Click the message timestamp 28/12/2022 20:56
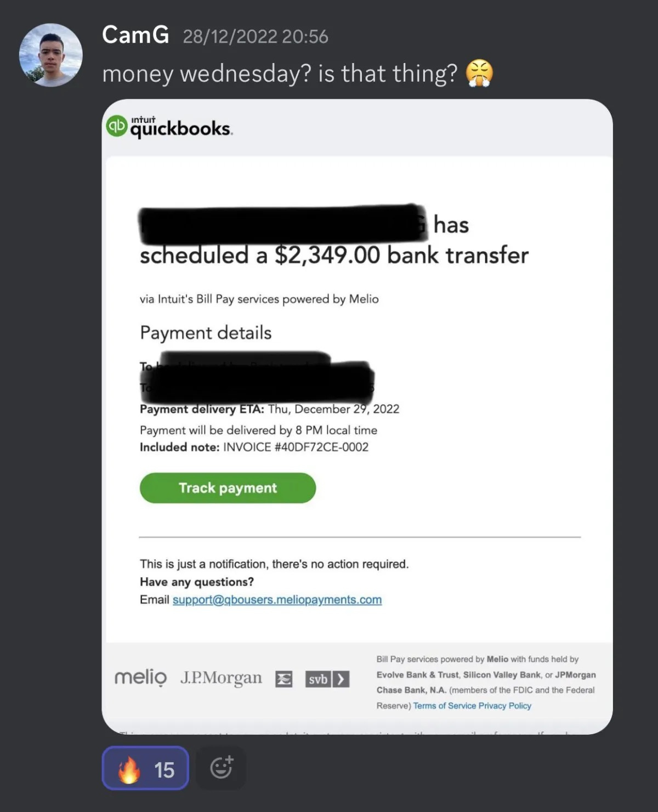 click(256, 37)
